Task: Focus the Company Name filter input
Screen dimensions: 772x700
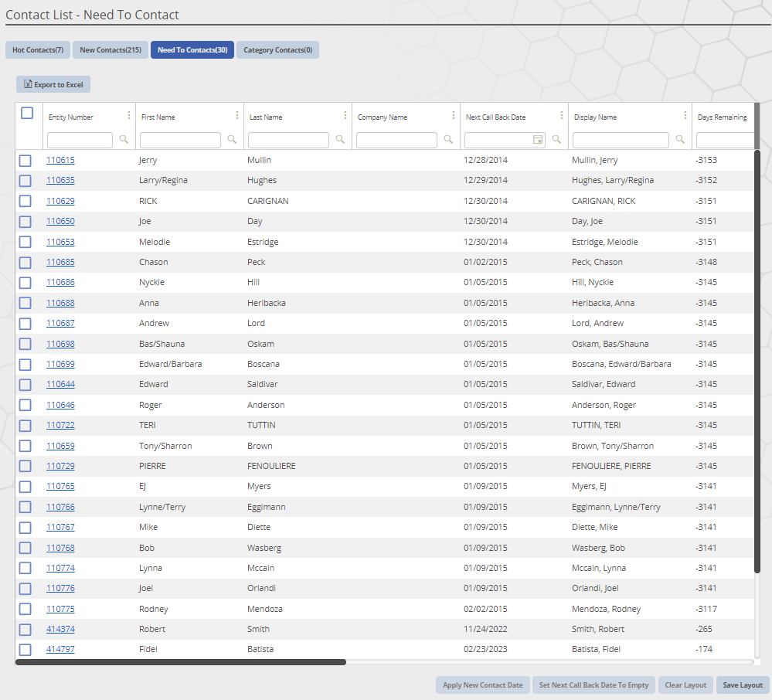Action: tap(397, 140)
